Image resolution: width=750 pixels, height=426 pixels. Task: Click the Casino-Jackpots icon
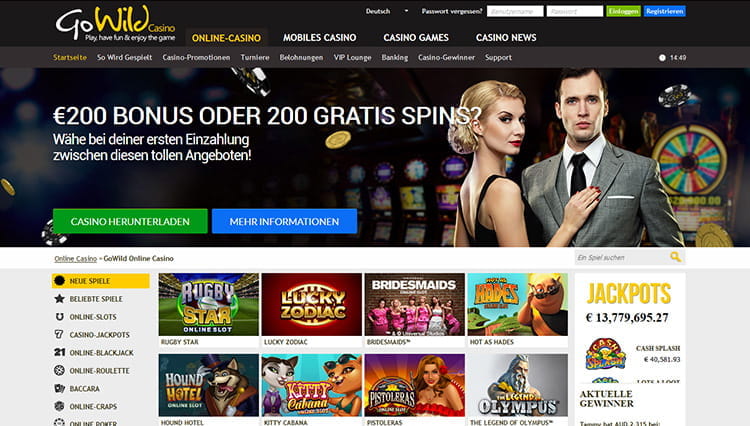point(59,335)
